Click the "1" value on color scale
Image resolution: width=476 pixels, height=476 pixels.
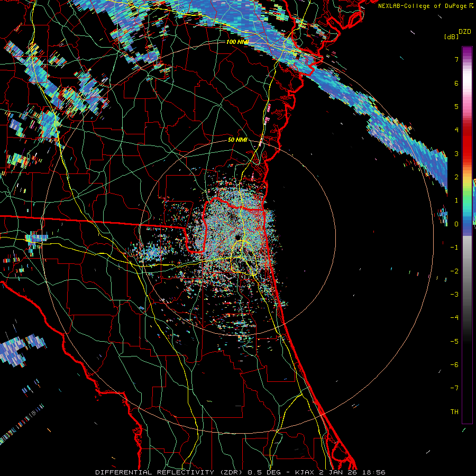tap(456, 200)
